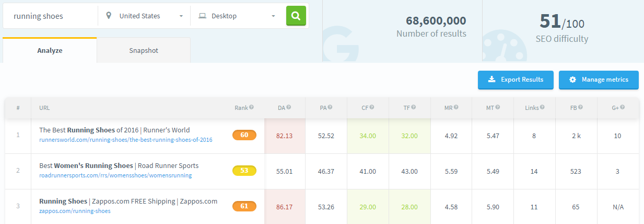Viewport: 644px width, 224px height.
Task: Click the TF value 28.00
Action: click(409, 207)
